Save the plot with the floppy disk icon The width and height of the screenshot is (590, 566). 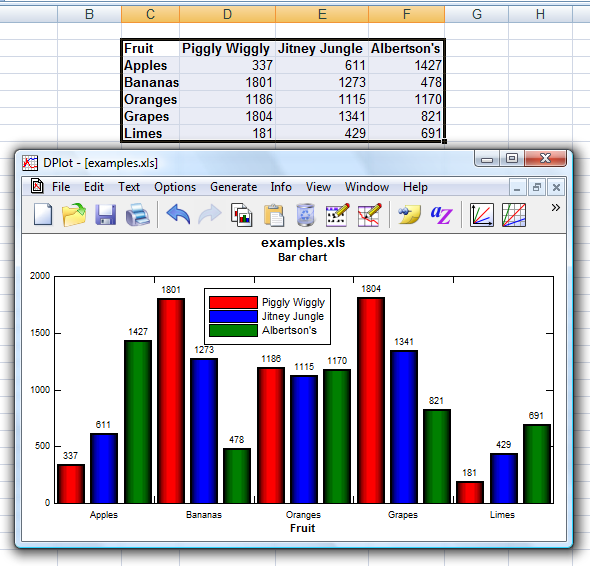point(105,215)
